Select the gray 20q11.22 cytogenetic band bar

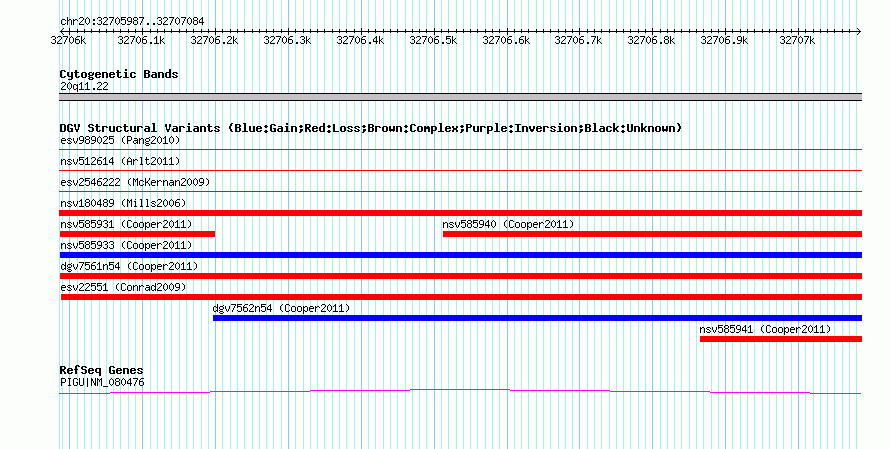coord(461,97)
